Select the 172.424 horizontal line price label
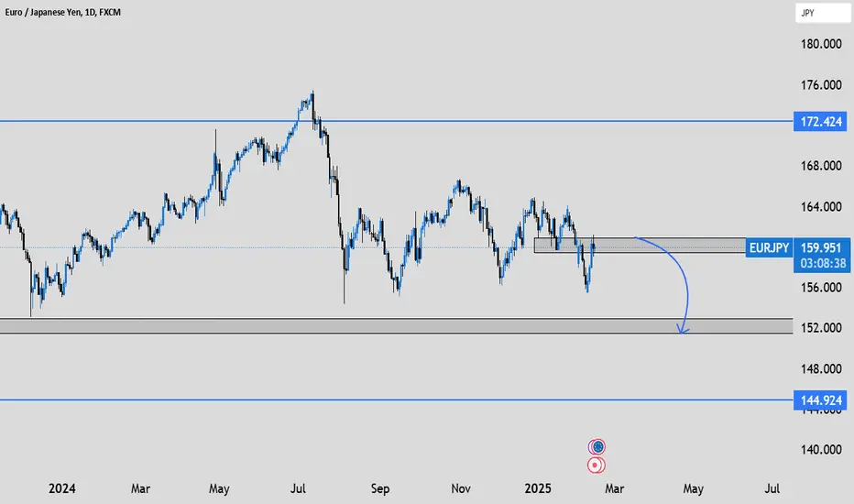This screenshot has width=854, height=504. pyautogui.click(x=820, y=122)
